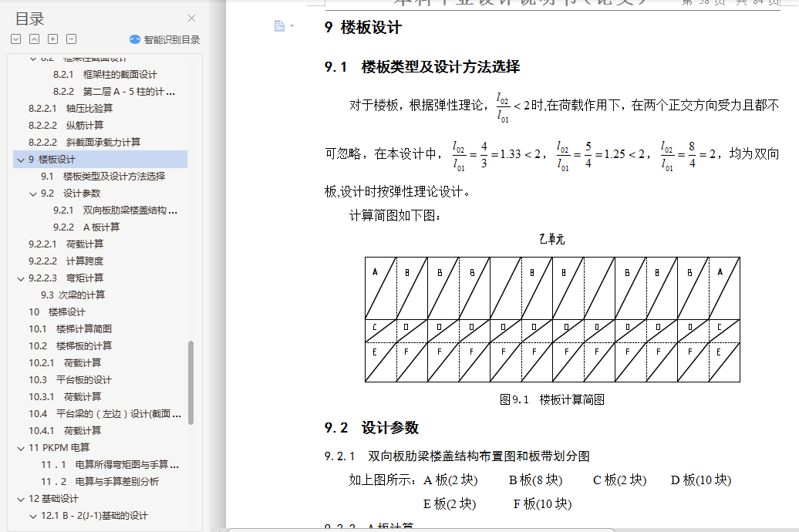The width and height of the screenshot is (799, 532).
Task: Go to 8.2.2.2 纵筋计算
Action: 66,126
